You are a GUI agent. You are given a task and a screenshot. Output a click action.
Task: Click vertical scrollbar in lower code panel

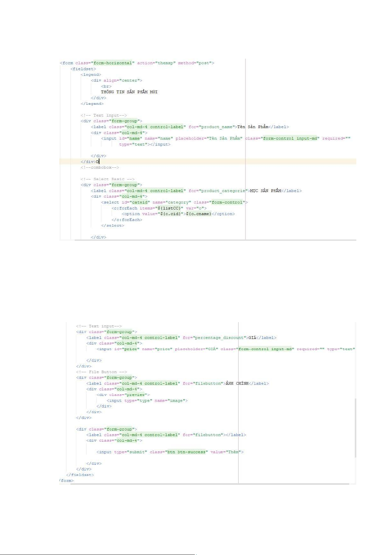click(355, 428)
